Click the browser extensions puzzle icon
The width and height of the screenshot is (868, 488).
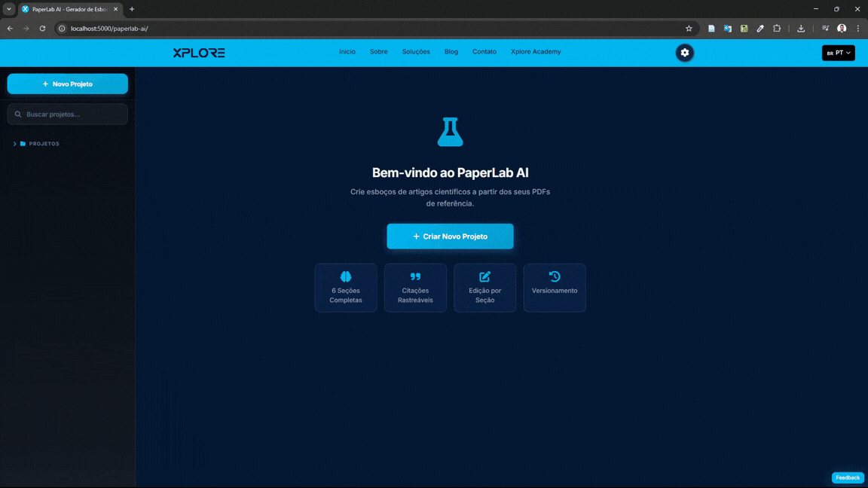(777, 28)
